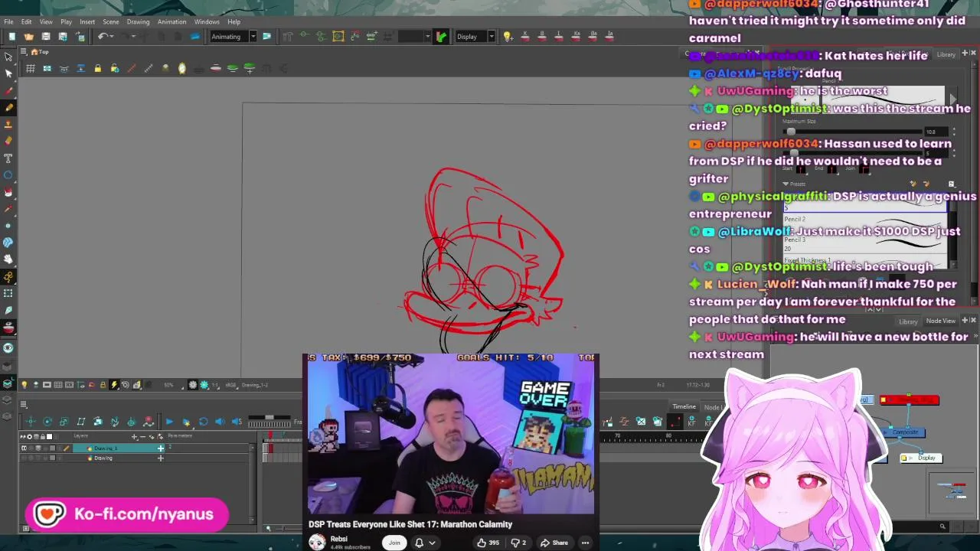
Task: Click the Show Grid icon in Camera toolbar
Action: click(31, 69)
